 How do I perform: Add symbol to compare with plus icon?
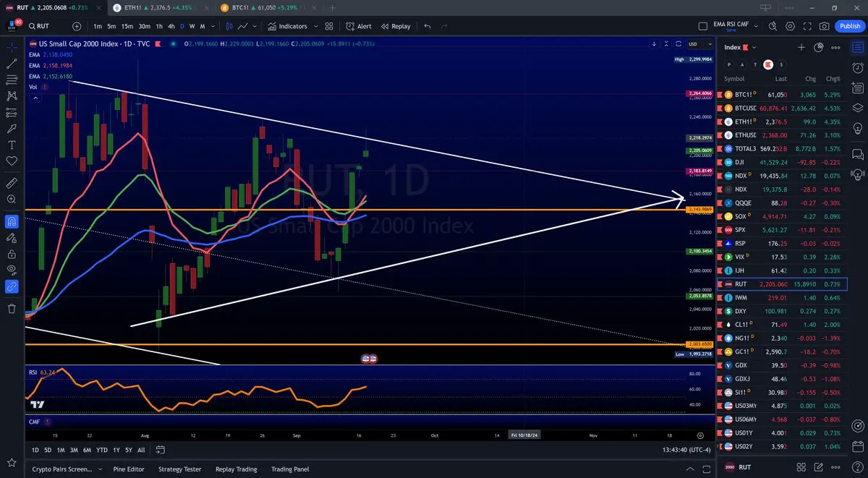pyautogui.click(x=78, y=26)
